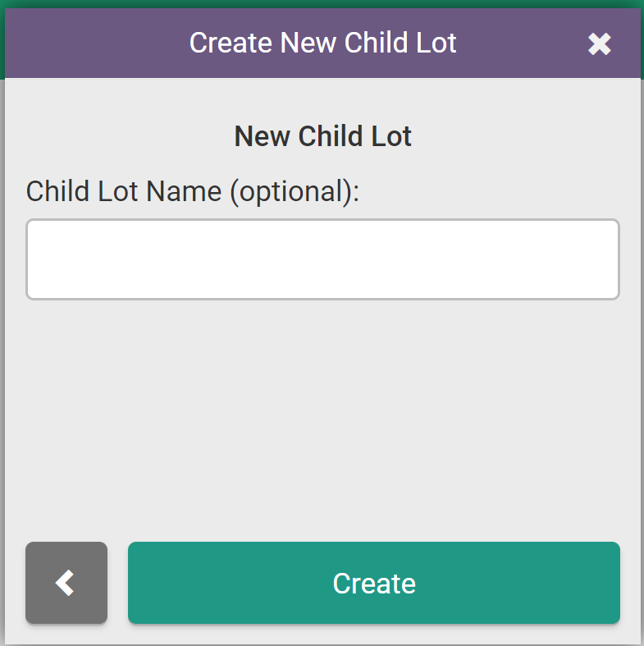Exit child lot creation via close icon

[x=600, y=44]
